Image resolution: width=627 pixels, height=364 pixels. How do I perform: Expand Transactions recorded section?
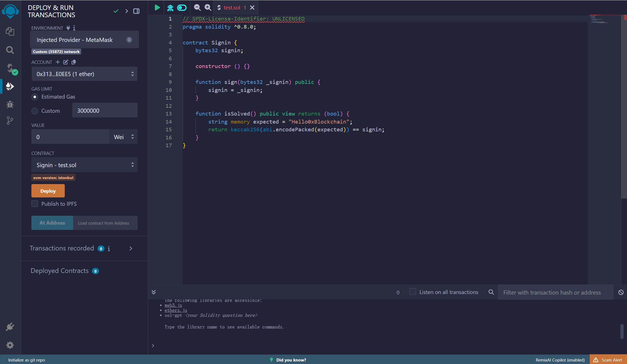coord(131,248)
